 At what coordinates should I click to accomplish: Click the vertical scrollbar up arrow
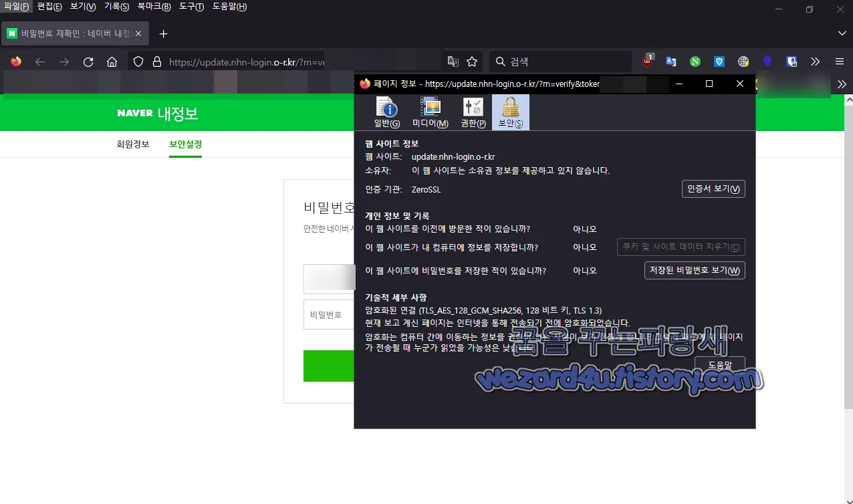[848, 100]
